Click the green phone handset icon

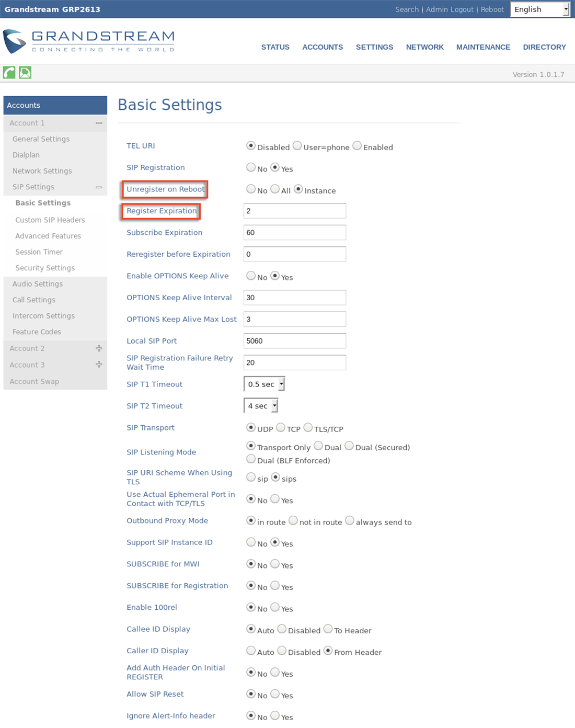pos(9,73)
